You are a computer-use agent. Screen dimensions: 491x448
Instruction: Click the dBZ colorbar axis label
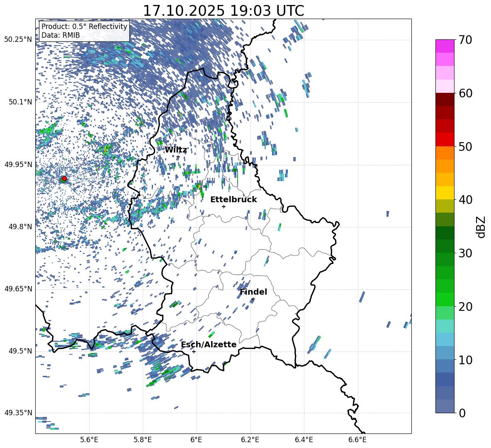[x=481, y=227]
